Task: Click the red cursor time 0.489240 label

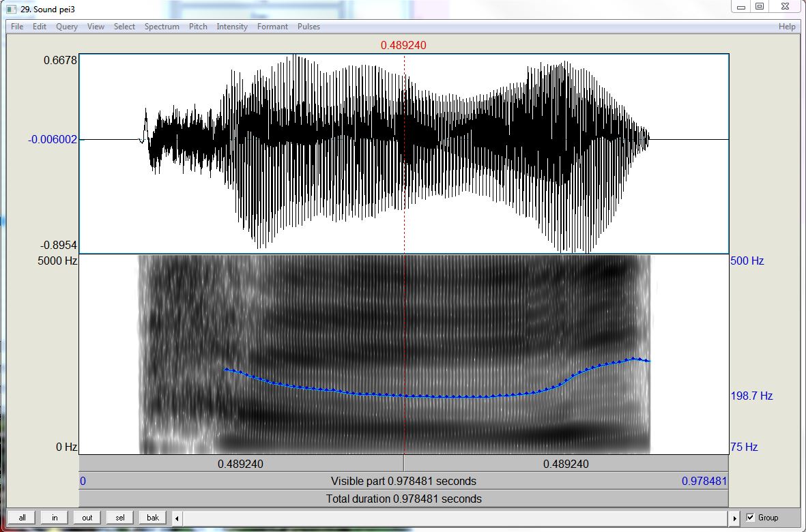Action: (403, 45)
